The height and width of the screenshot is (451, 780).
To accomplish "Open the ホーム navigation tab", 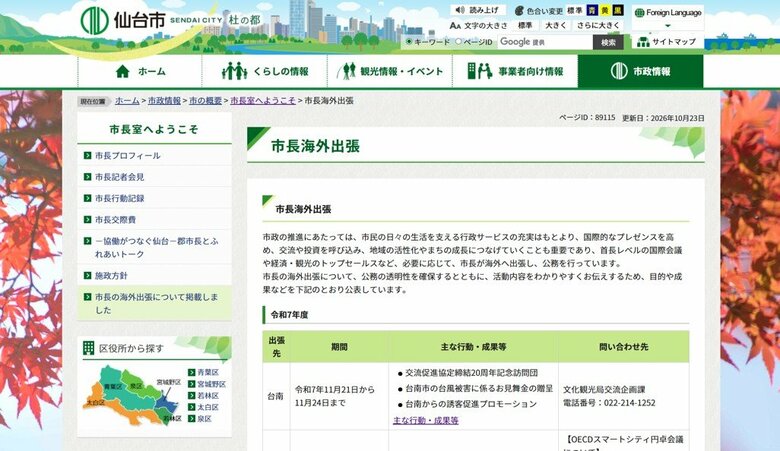I will (140, 71).
